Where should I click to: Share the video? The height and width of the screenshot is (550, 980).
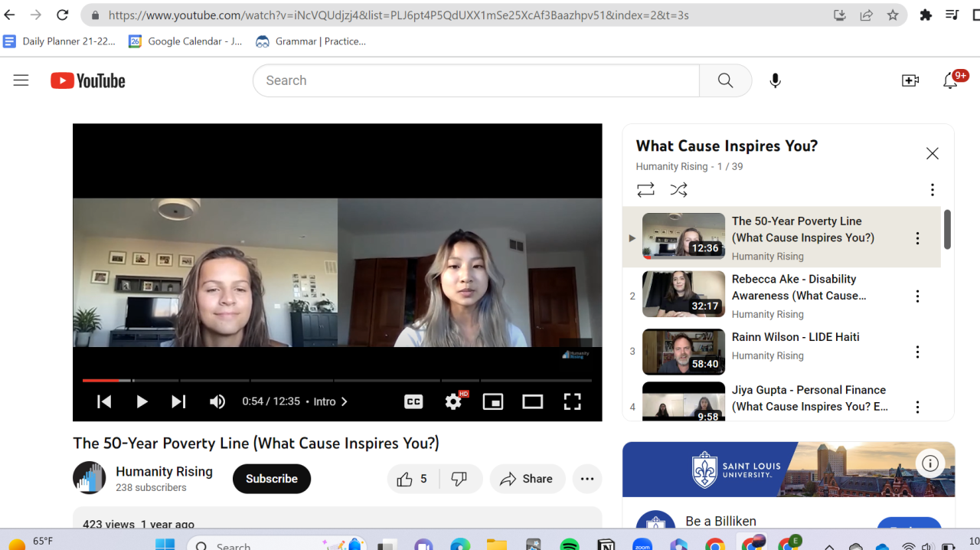527,479
